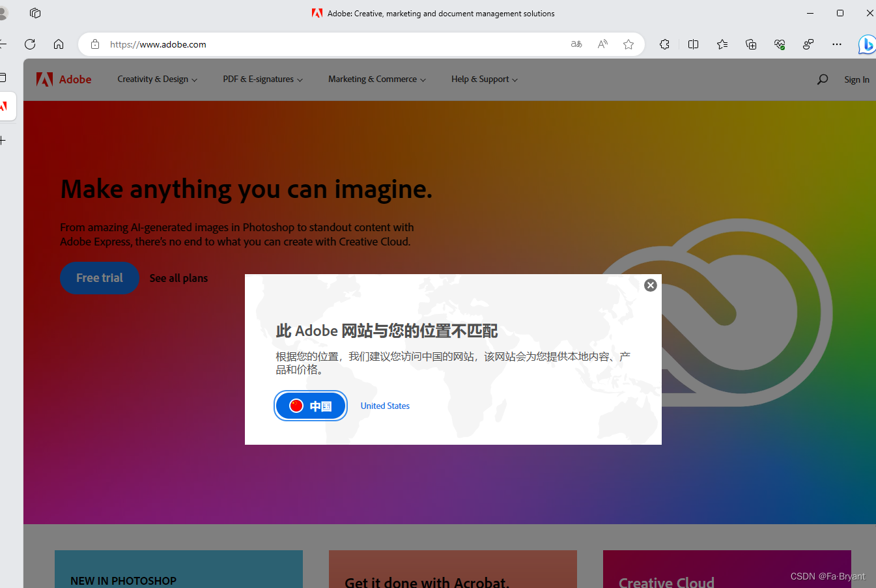The height and width of the screenshot is (588, 876).
Task: Click the Free trial button
Action: [100, 278]
